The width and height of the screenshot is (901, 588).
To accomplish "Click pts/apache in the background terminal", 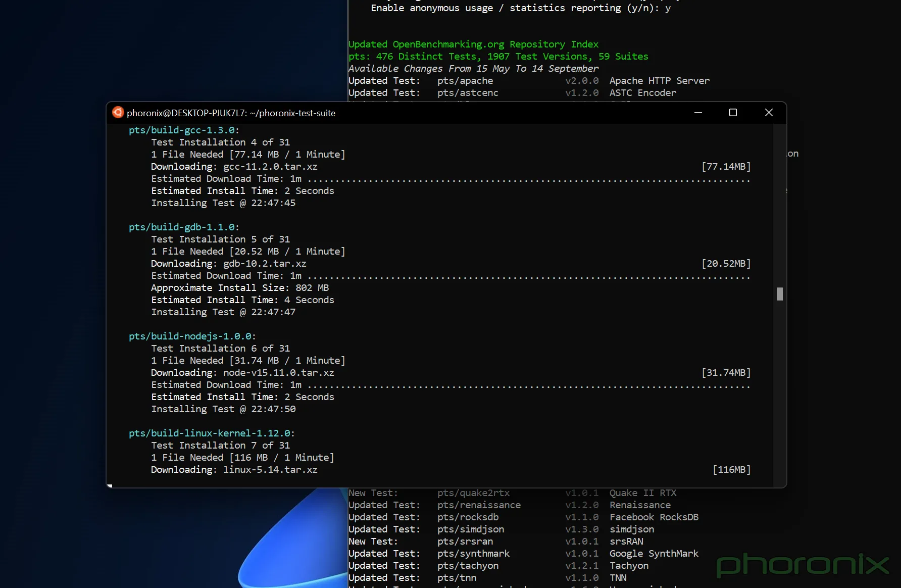I will 465,81.
